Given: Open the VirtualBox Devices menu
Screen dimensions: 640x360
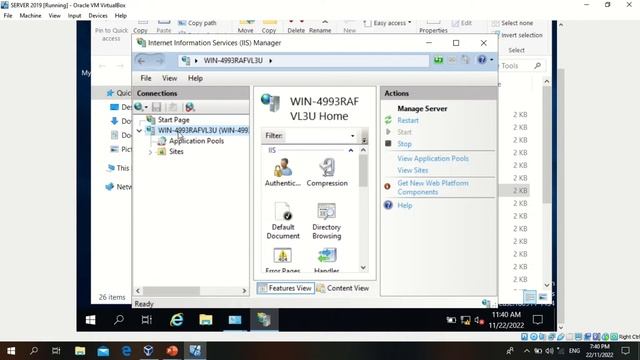Looking at the screenshot, I should [x=98, y=16].
